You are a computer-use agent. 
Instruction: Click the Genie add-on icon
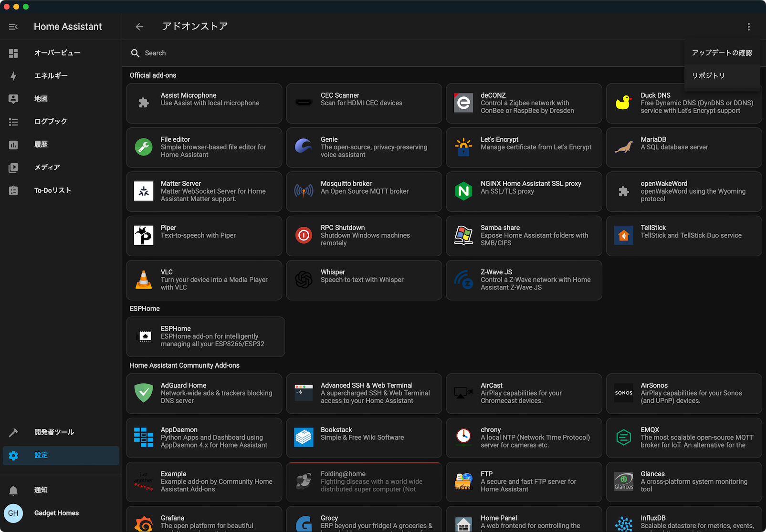tap(304, 147)
